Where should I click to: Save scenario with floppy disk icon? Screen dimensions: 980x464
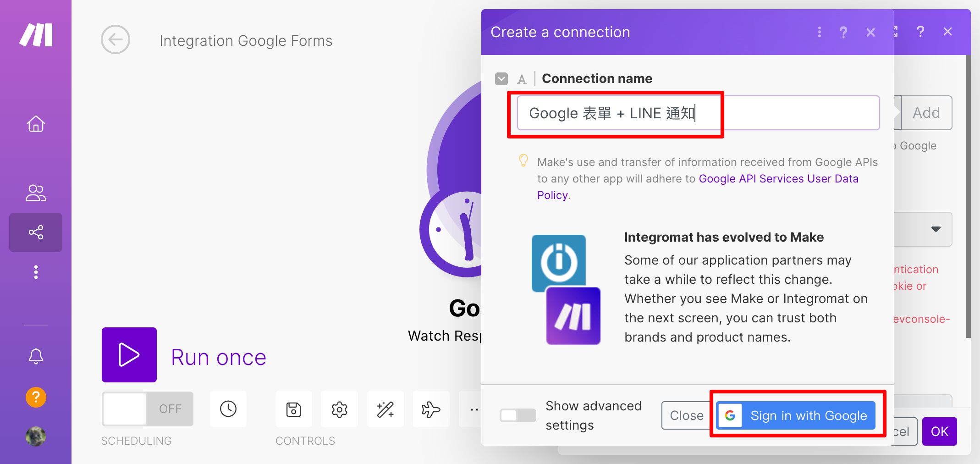pyautogui.click(x=294, y=409)
